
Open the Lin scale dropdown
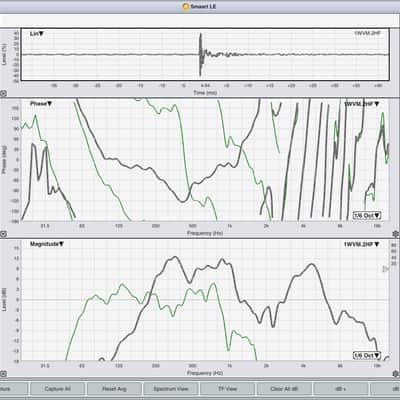point(37,34)
